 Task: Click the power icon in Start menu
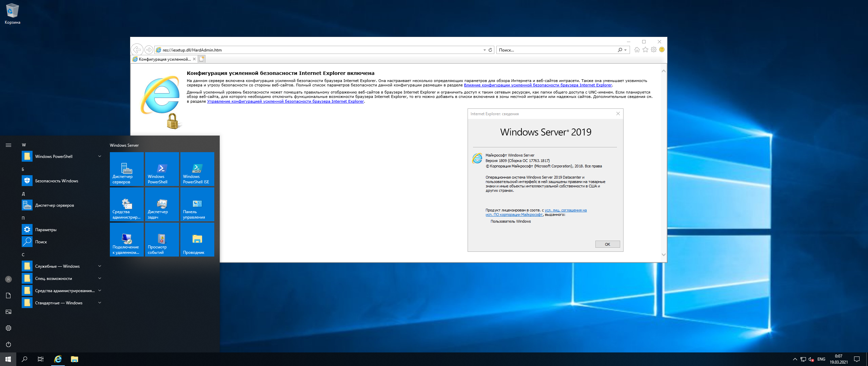pyautogui.click(x=8, y=344)
